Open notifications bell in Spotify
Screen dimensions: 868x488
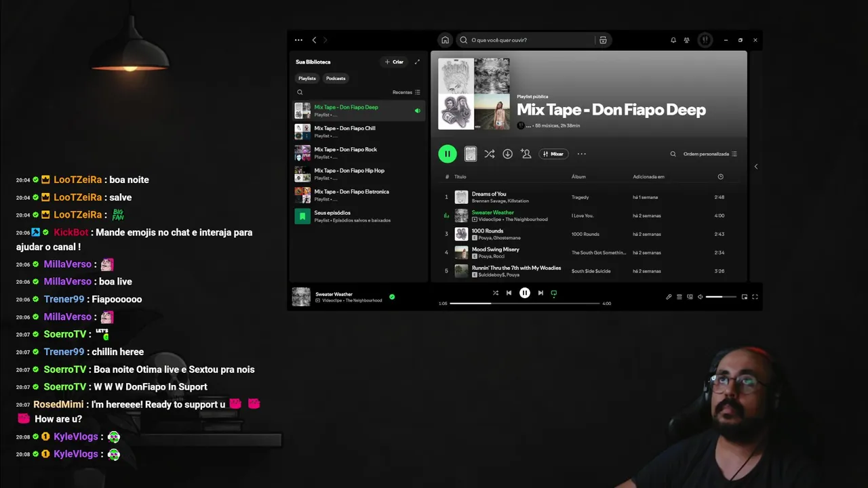pos(673,40)
